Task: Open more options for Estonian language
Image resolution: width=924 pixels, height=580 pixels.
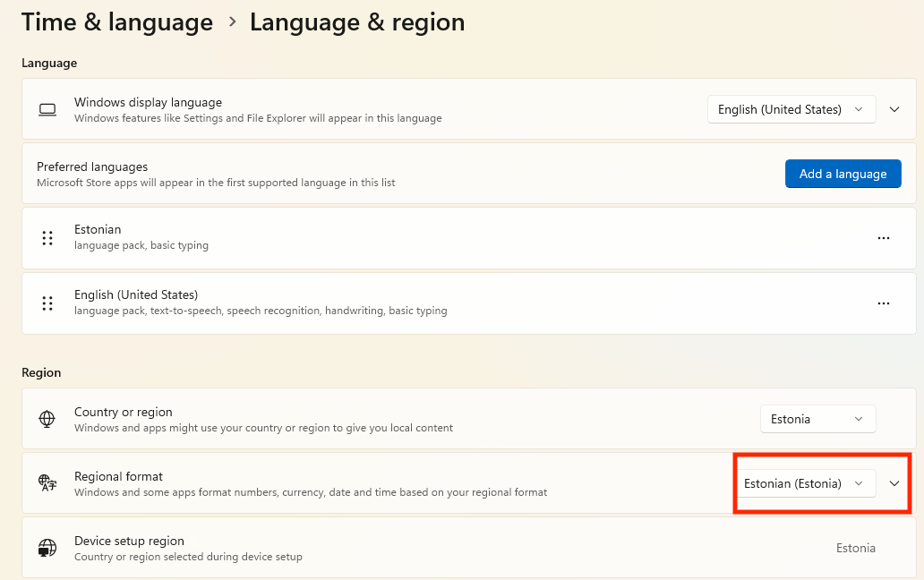Action: pos(883,238)
